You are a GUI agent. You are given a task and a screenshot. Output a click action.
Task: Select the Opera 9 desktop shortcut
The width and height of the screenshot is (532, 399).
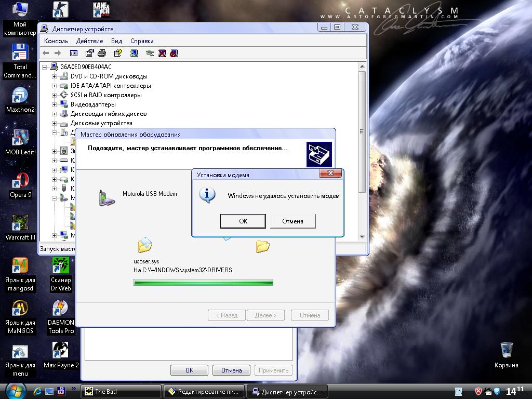tap(20, 185)
